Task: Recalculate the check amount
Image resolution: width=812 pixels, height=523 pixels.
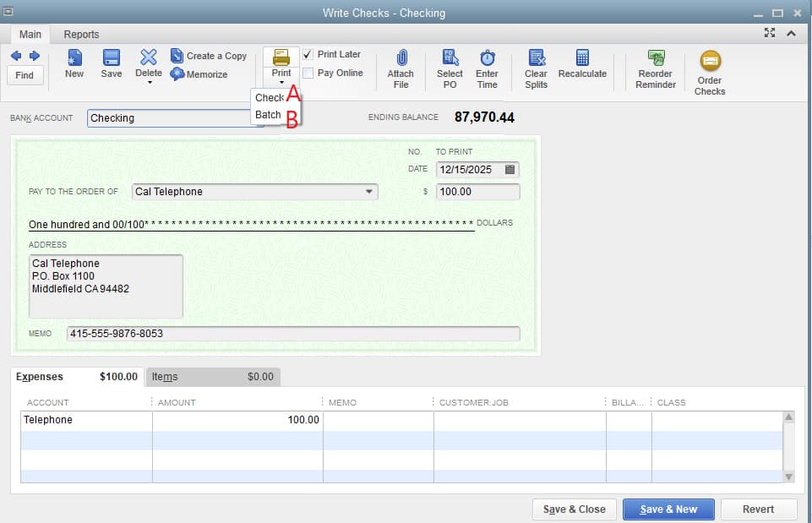Action: click(x=582, y=63)
